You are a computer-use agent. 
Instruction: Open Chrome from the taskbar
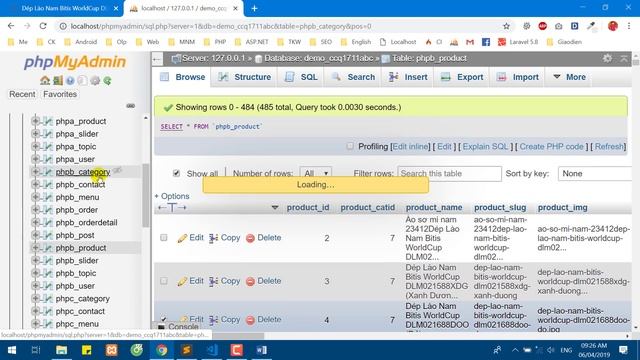(x=162, y=350)
